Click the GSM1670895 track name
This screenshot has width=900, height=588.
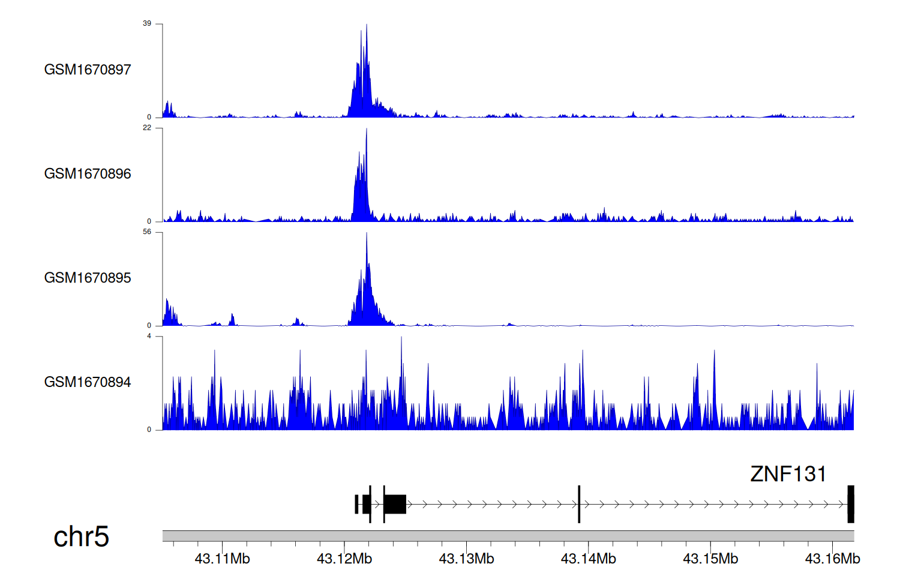(x=88, y=278)
